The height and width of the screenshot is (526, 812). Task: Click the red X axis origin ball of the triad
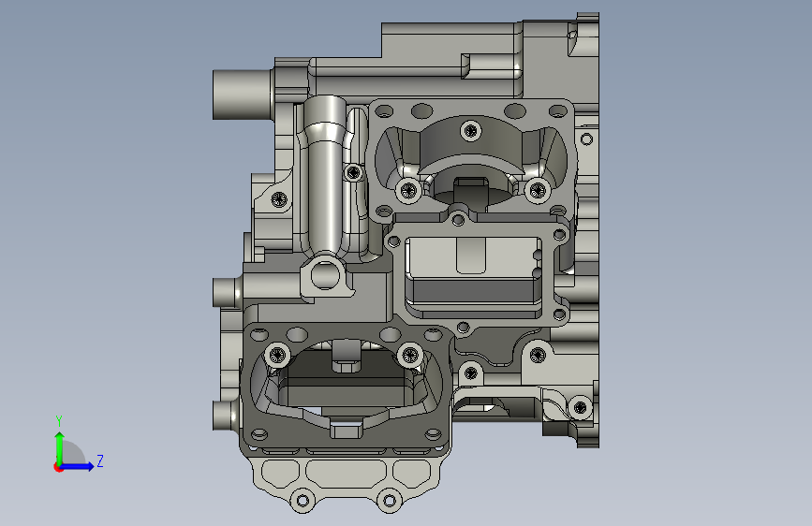click(58, 467)
